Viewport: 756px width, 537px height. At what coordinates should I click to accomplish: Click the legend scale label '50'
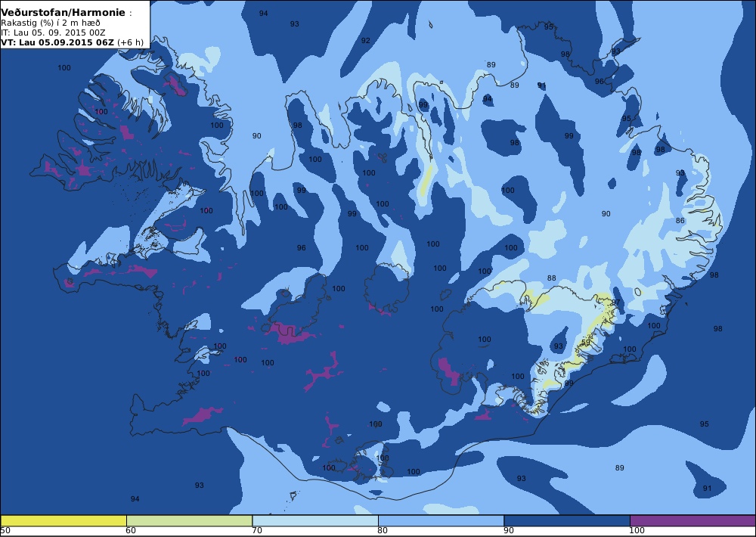[5, 531]
